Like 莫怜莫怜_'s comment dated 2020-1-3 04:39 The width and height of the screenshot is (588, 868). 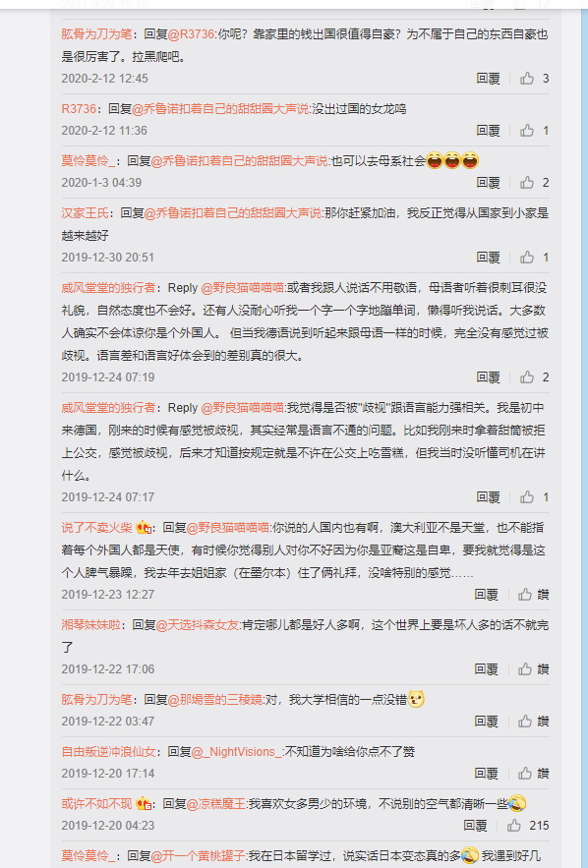tap(526, 183)
